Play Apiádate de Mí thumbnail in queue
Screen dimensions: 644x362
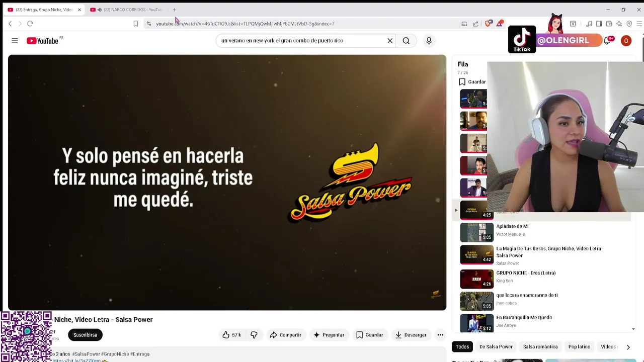point(477,232)
